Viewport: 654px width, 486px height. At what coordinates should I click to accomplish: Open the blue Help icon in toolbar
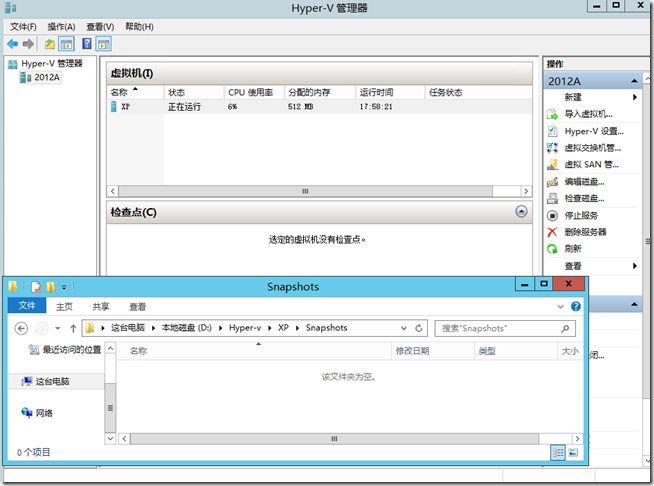[87, 43]
